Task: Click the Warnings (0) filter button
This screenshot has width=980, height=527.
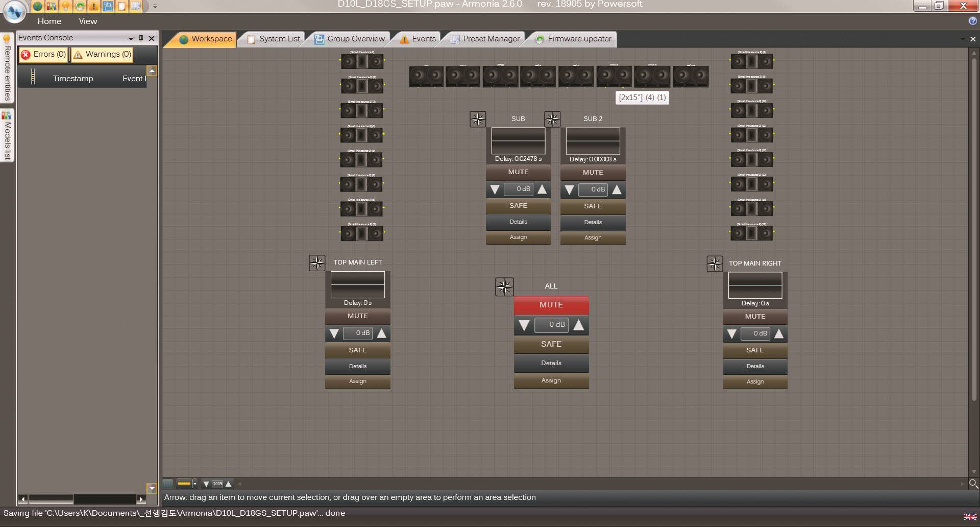Action: point(102,54)
